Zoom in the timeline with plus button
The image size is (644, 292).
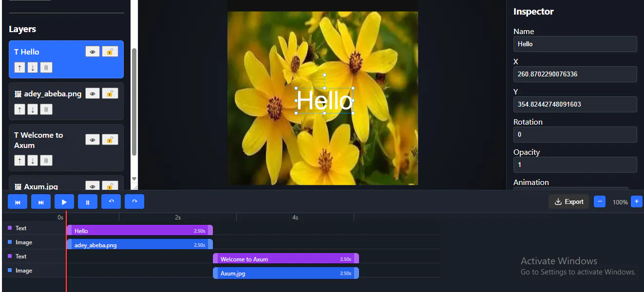(x=637, y=201)
